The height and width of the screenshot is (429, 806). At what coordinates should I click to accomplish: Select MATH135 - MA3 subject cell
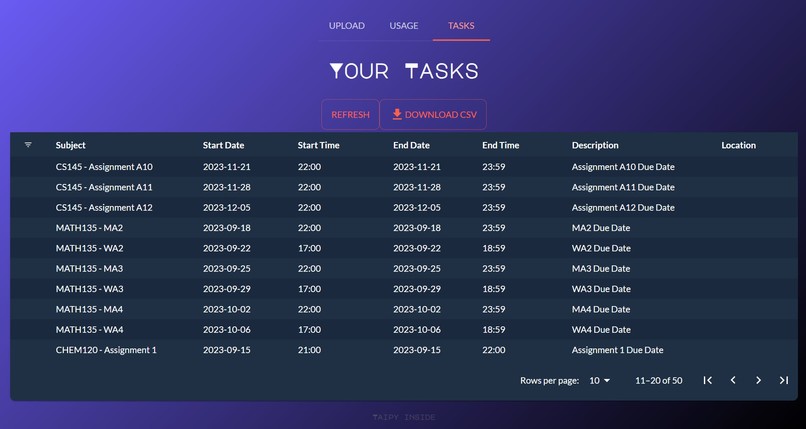click(89, 269)
